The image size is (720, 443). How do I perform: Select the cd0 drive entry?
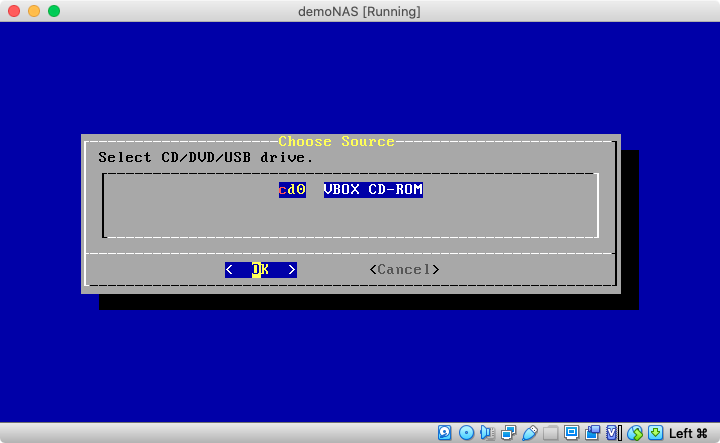click(x=292, y=190)
